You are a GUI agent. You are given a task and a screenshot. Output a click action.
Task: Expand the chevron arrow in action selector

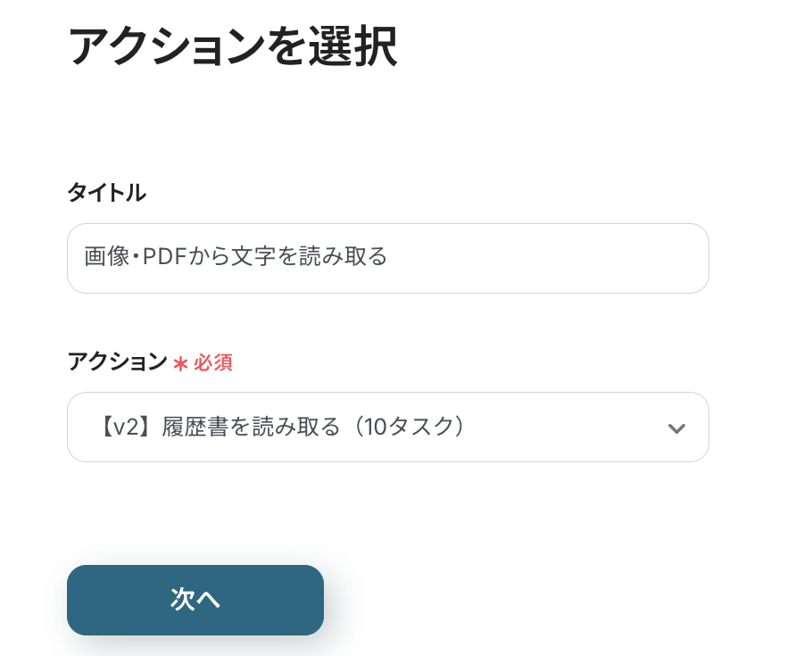click(676, 428)
